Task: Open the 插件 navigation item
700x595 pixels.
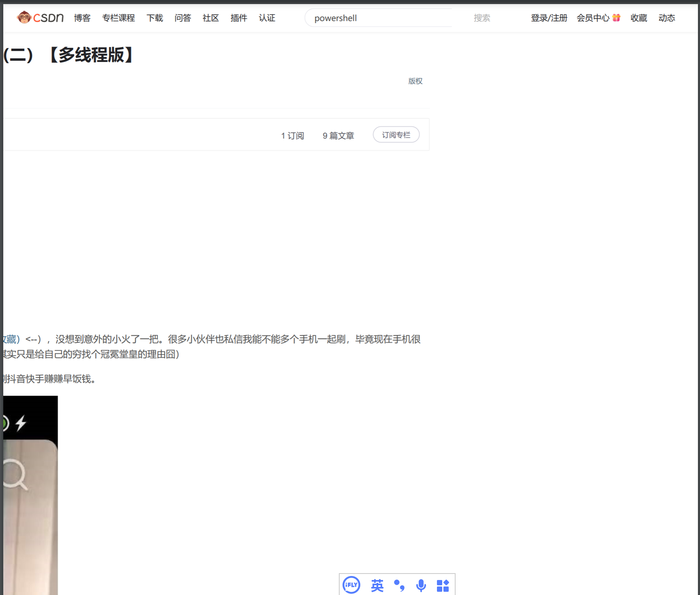Action: (x=239, y=18)
